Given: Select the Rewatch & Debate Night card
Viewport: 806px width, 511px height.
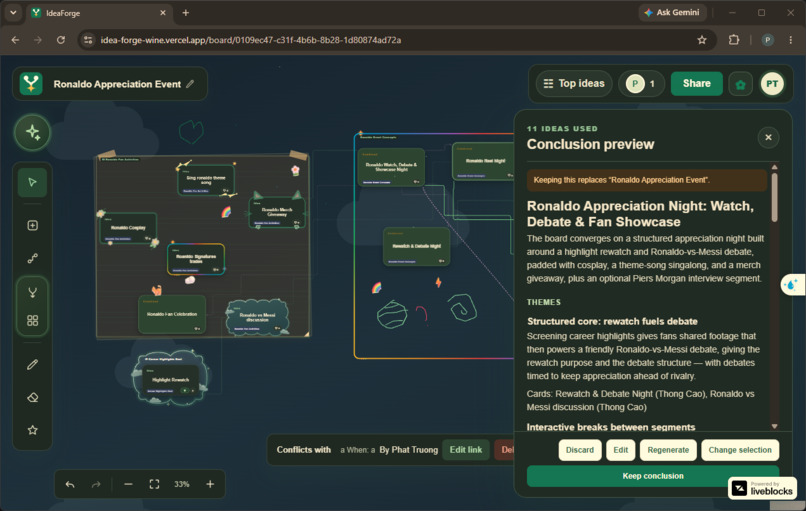Looking at the screenshot, I should tap(416, 247).
